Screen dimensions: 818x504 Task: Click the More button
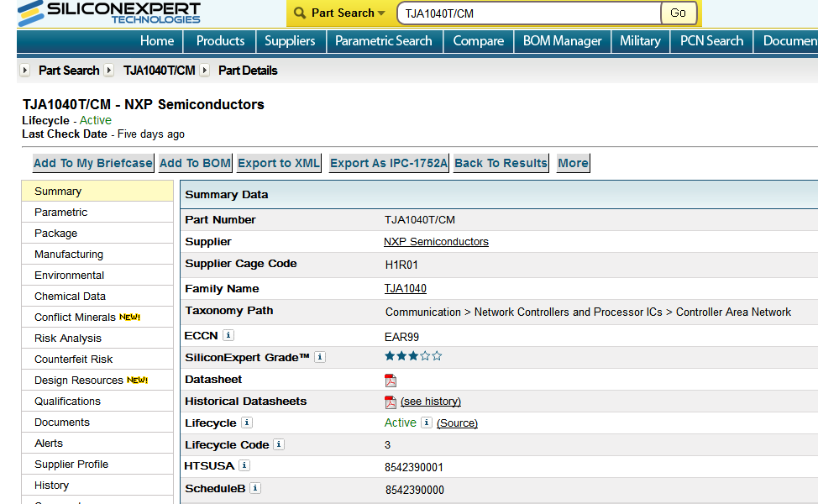pyautogui.click(x=573, y=163)
